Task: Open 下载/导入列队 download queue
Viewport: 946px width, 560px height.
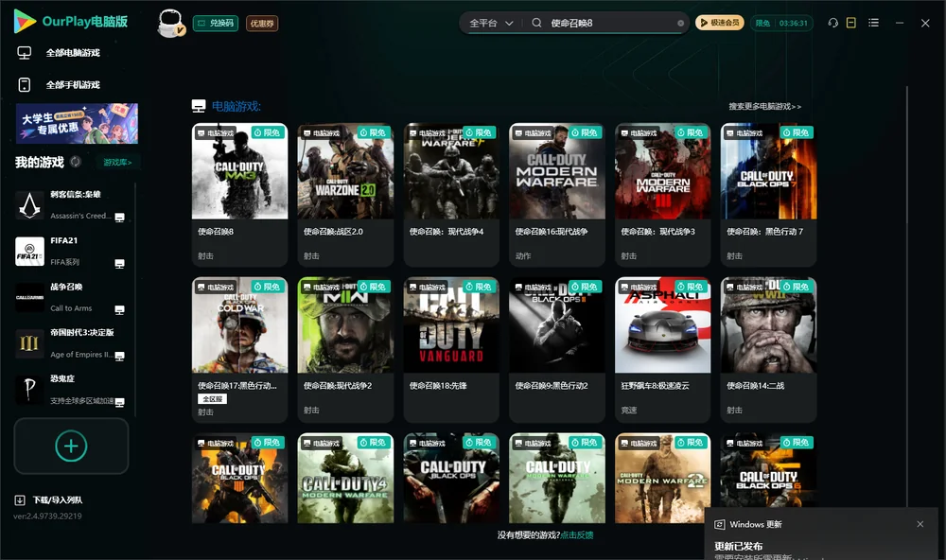Action: click(x=58, y=500)
